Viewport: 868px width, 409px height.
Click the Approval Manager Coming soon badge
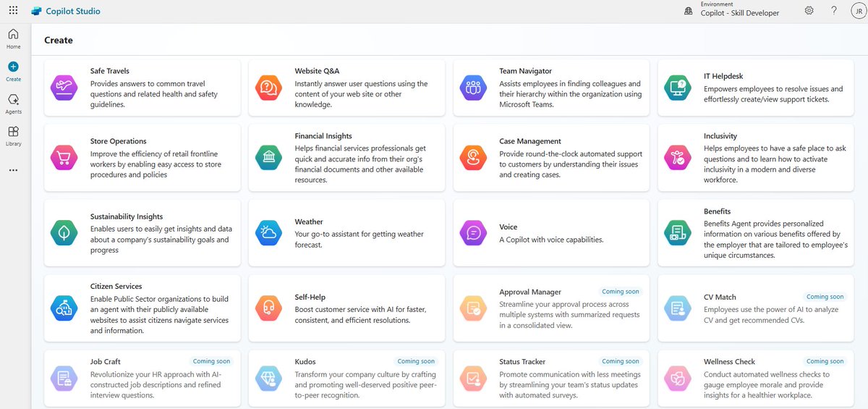pyautogui.click(x=621, y=291)
